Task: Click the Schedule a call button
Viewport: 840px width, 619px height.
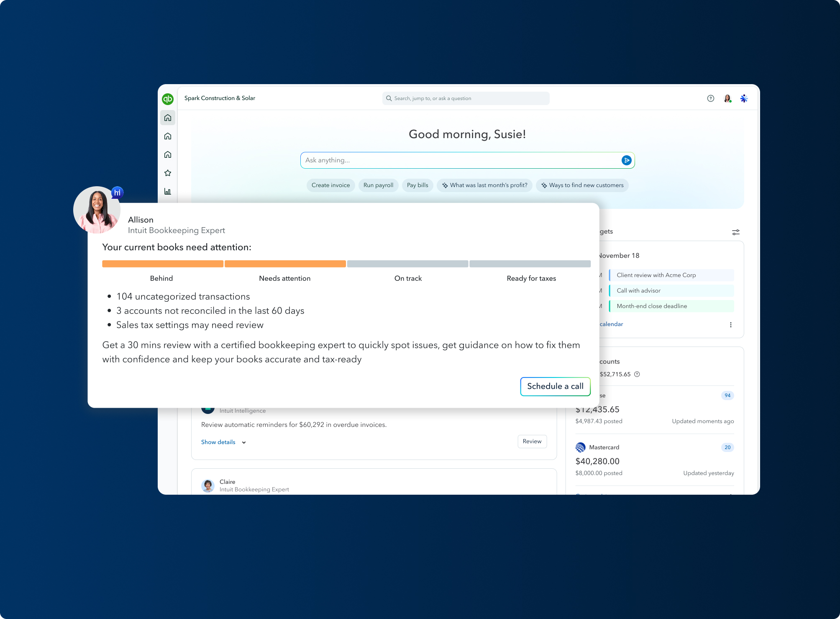Action: point(555,386)
